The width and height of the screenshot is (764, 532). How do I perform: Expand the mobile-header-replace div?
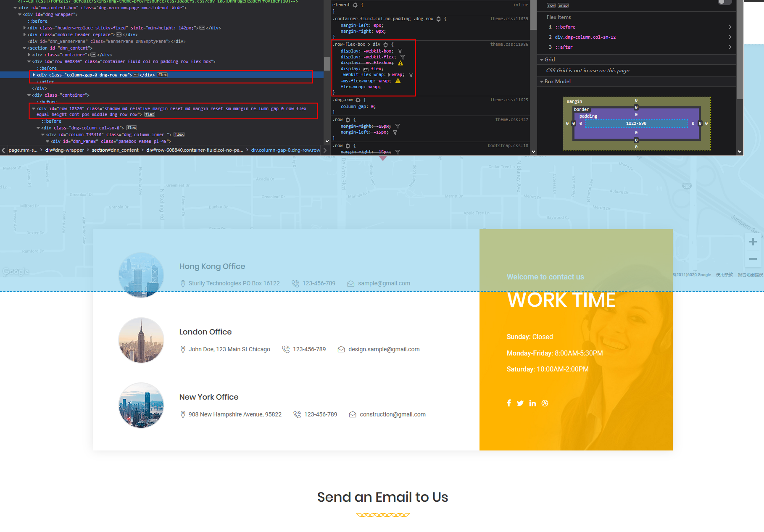(x=24, y=34)
